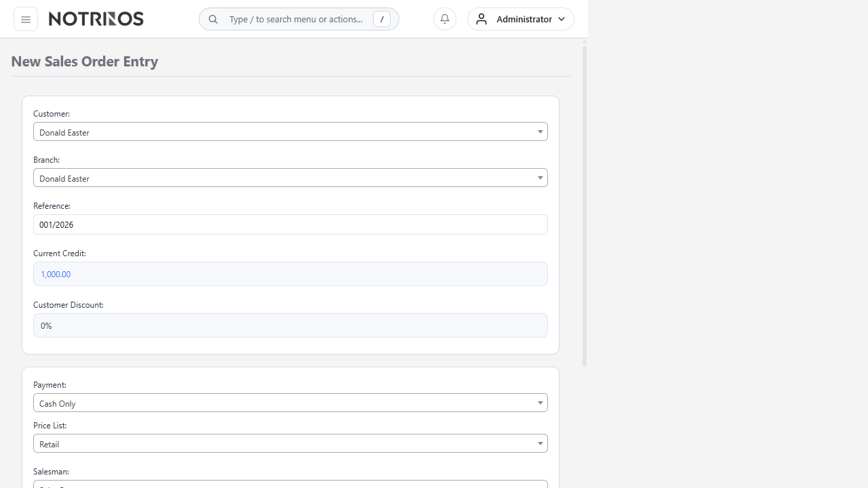The image size is (868, 488).
Task: Click the Customer Discount field
Action: 290,325
